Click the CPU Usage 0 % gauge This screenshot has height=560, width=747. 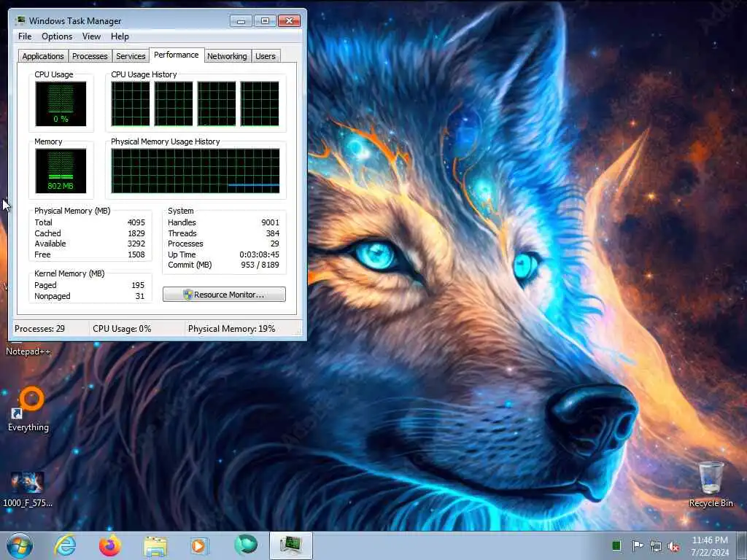point(61,104)
